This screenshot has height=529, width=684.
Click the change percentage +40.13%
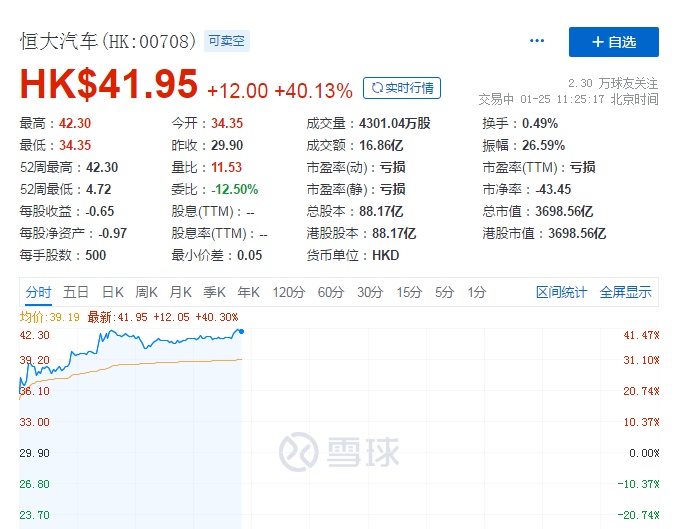point(313,91)
